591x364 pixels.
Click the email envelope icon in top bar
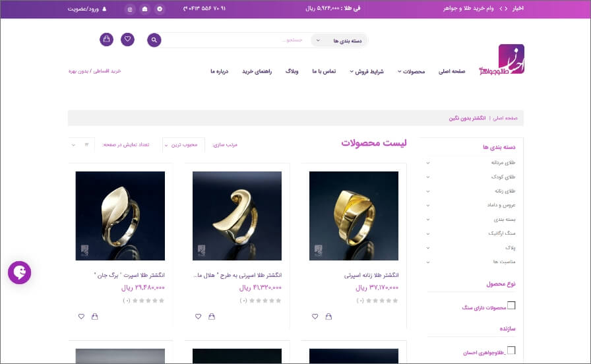(x=144, y=9)
